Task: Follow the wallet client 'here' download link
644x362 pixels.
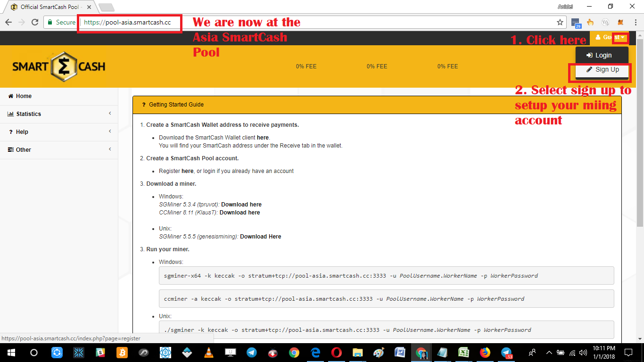Action: 263,138
